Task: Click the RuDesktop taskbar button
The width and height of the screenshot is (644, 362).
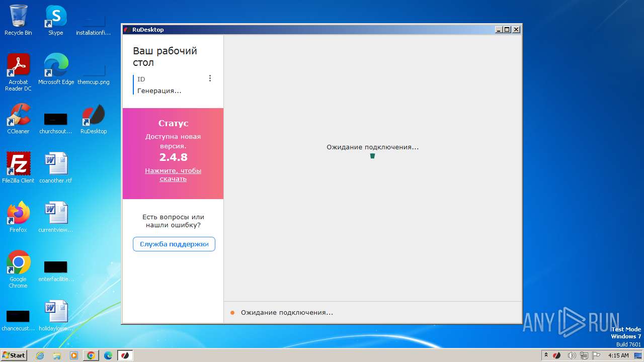Action: pos(125,355)
